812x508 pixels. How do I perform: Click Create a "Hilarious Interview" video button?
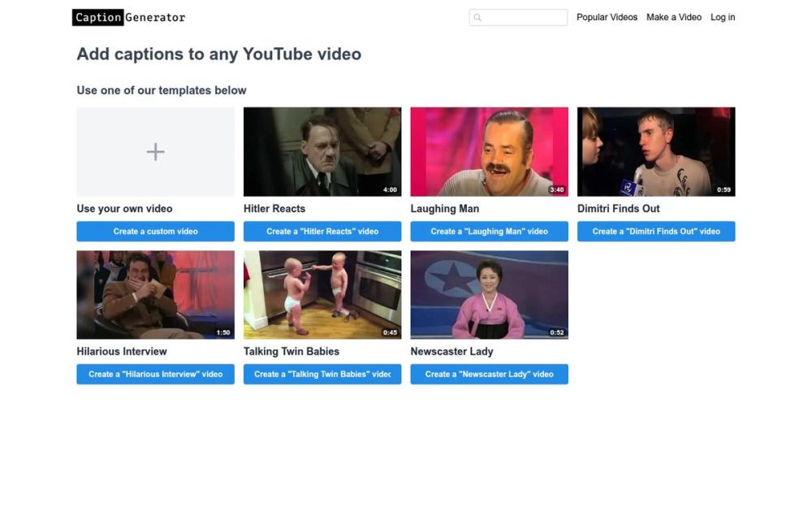pos(155,374)
